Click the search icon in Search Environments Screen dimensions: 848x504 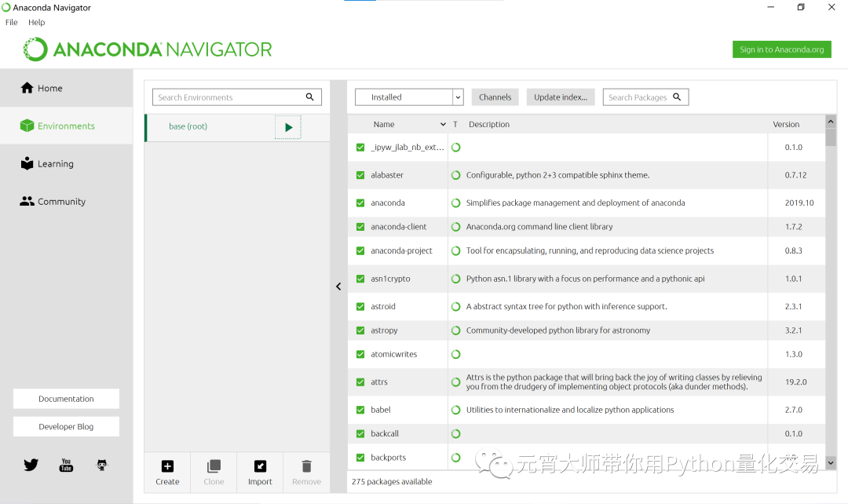coord(310,97)
